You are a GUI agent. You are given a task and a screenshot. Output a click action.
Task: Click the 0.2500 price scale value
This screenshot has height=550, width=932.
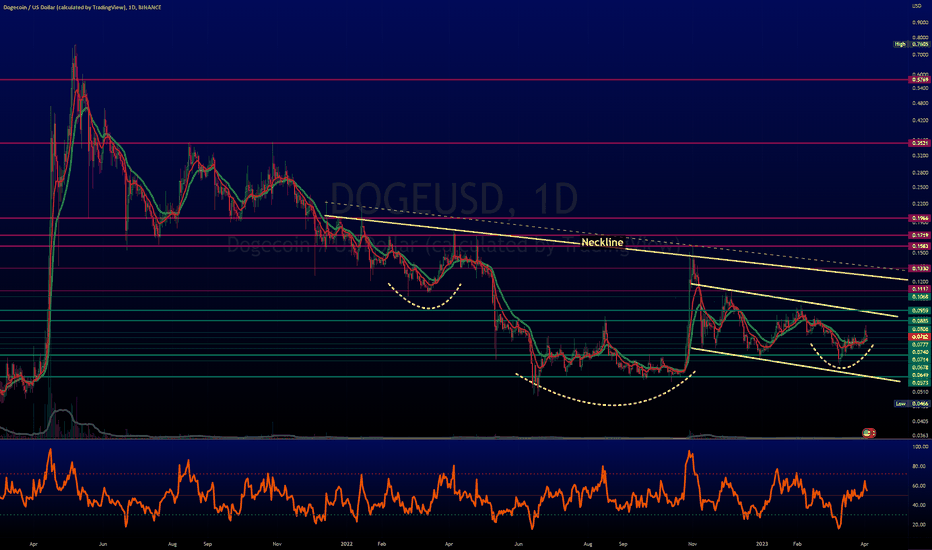(920, 187)
